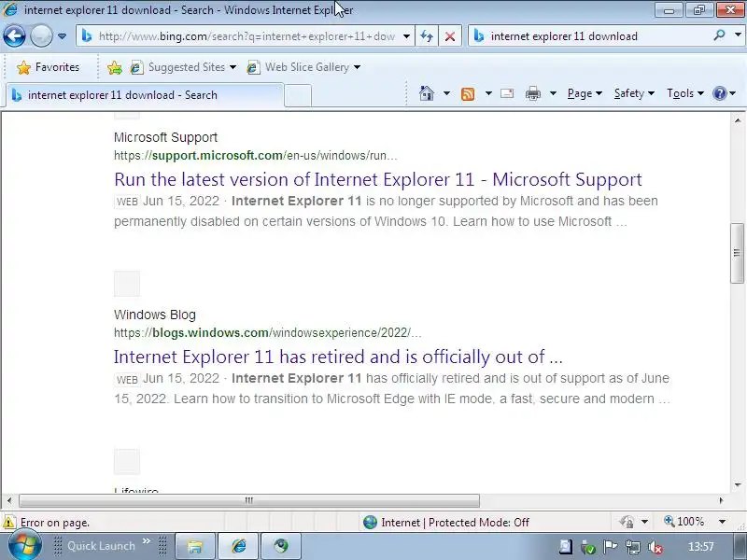Image resolution: width=747 pixels, height=560 pixels.
Task: Go back with the Back arrow button
Action: pos(14,35)
